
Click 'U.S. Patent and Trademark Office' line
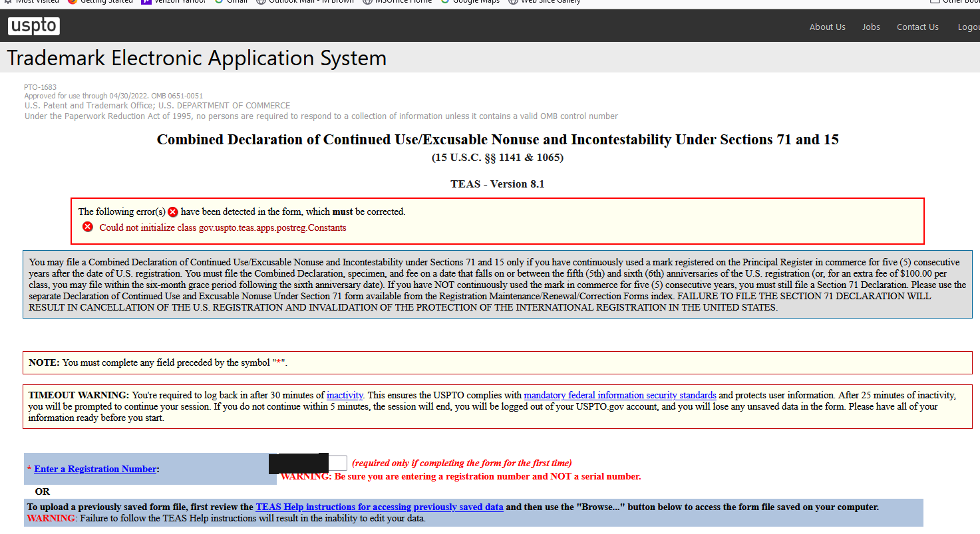pyautogui.click(x=158, y=106)
